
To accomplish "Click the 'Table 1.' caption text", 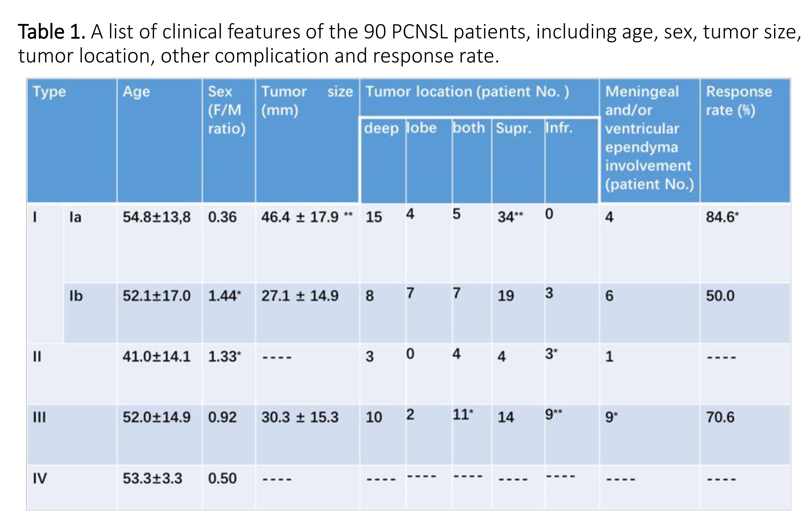I will pos(51,32).
